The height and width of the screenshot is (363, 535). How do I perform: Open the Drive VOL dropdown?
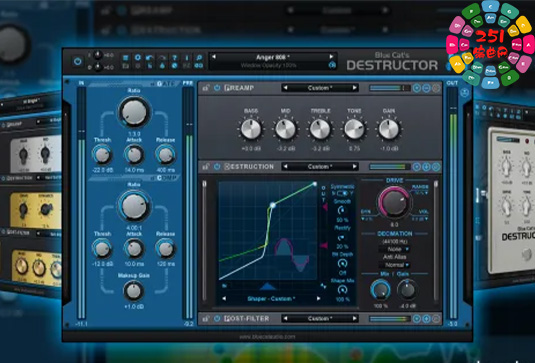(420, 219)
